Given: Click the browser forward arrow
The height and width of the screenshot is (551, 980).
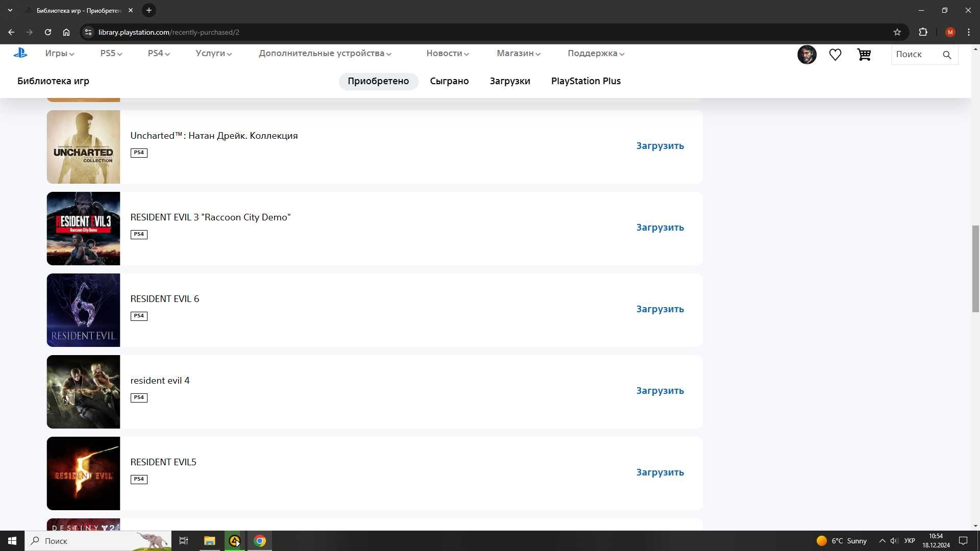Looking at the screenshot, I should click(30, 32).
